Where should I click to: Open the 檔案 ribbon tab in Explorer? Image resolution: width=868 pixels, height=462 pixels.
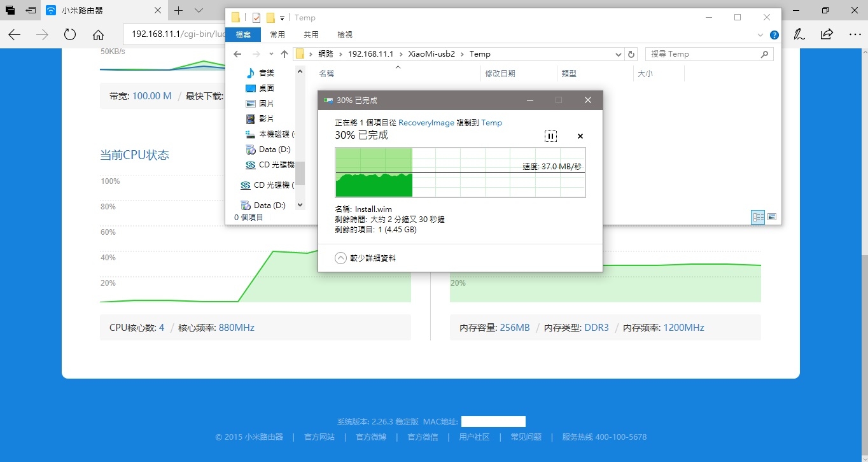coord(243,34)
